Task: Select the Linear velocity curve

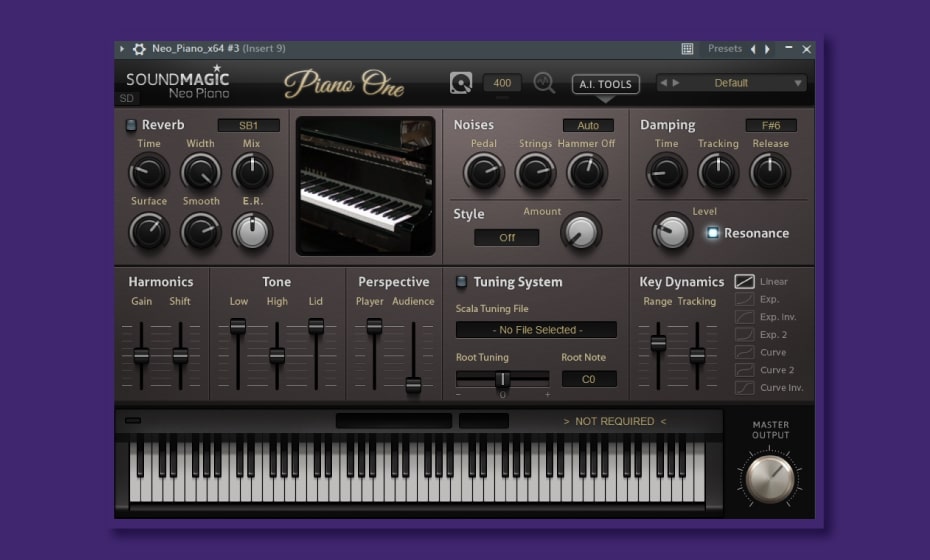Action: 745,281
